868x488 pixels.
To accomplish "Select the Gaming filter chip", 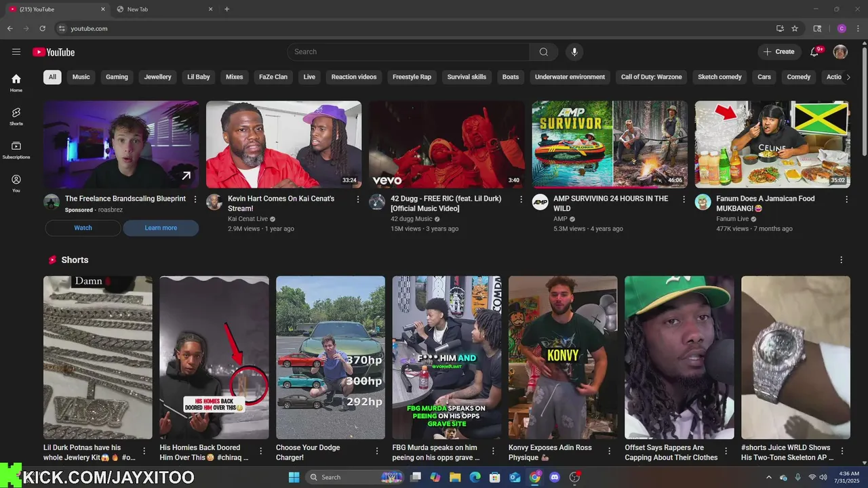I will click(x=117, y=77).
